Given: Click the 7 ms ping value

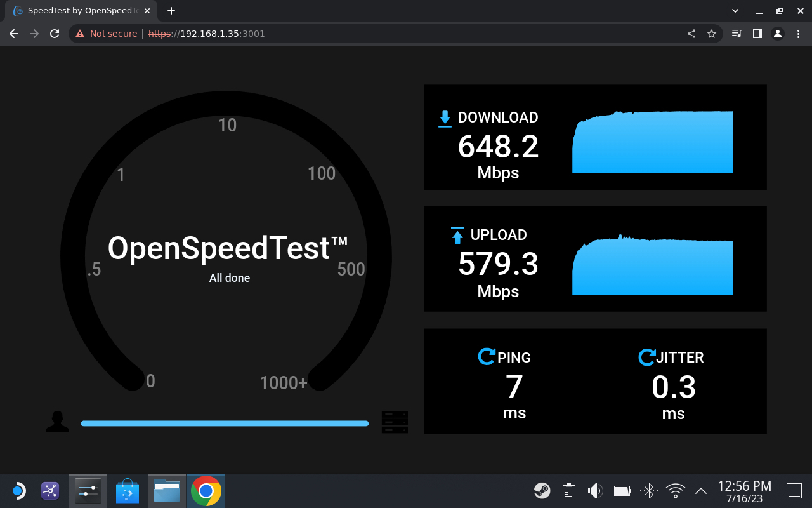Looking at the screenshot, I should click(514, 386).
